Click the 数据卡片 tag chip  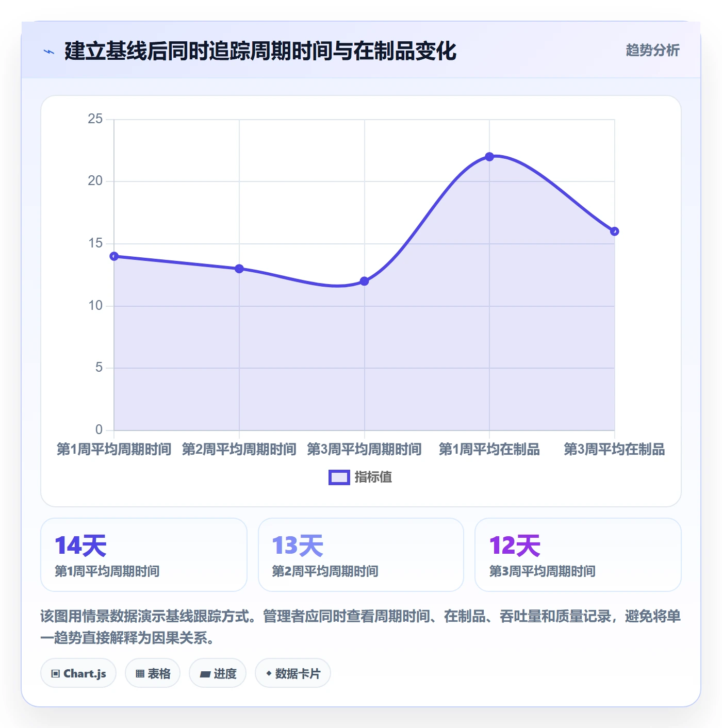[x=293, y=673]
